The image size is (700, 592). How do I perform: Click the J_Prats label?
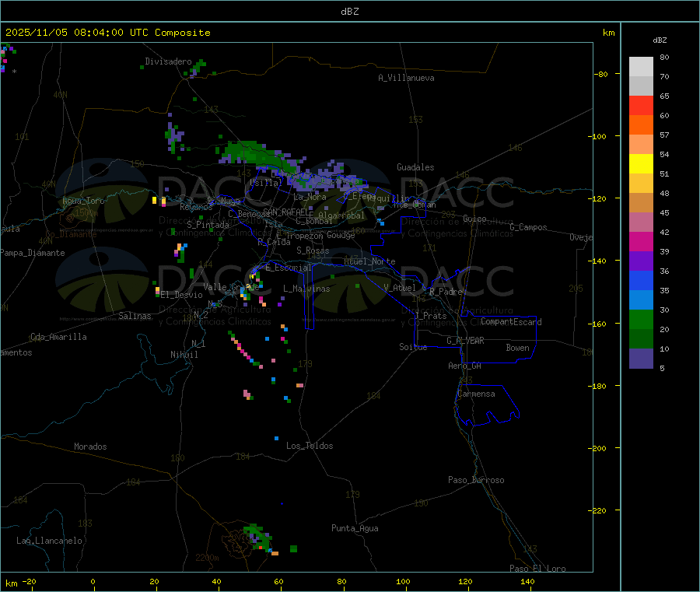[x=430, y=316]
